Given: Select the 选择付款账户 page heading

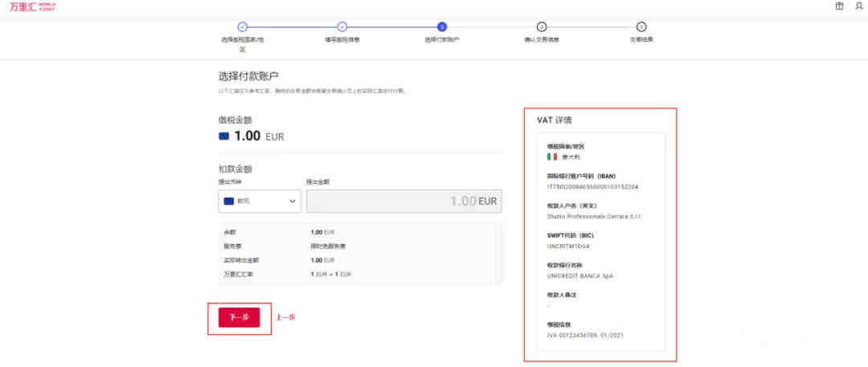Looking at the screenshot, I should [248, 76].
